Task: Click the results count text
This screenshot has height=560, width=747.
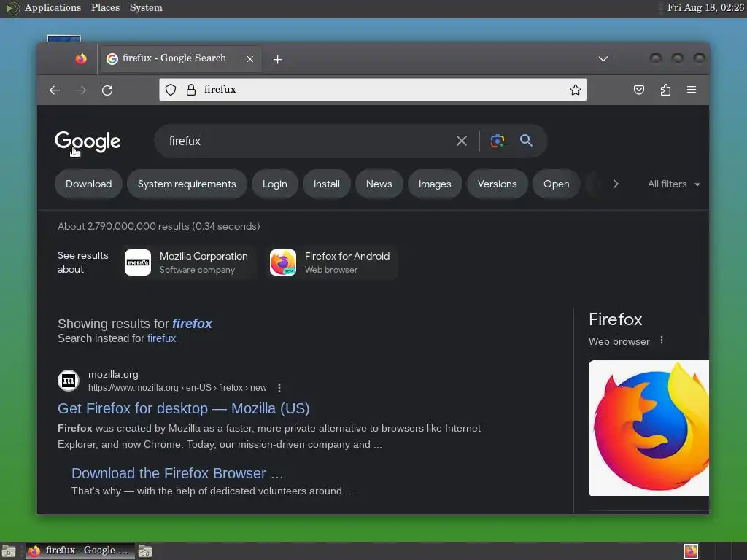Action: (158, 226)
